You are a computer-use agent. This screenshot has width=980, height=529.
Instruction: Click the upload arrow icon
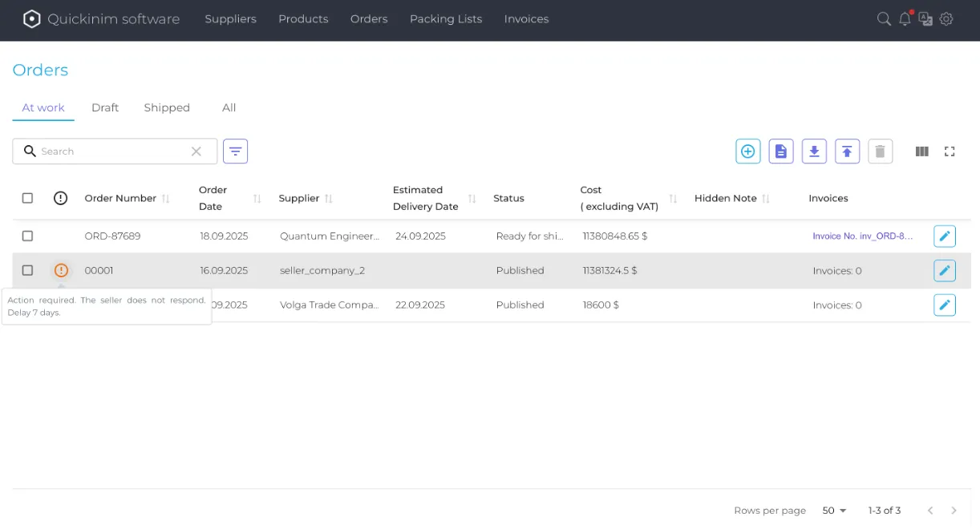click(x=847, y=151)
